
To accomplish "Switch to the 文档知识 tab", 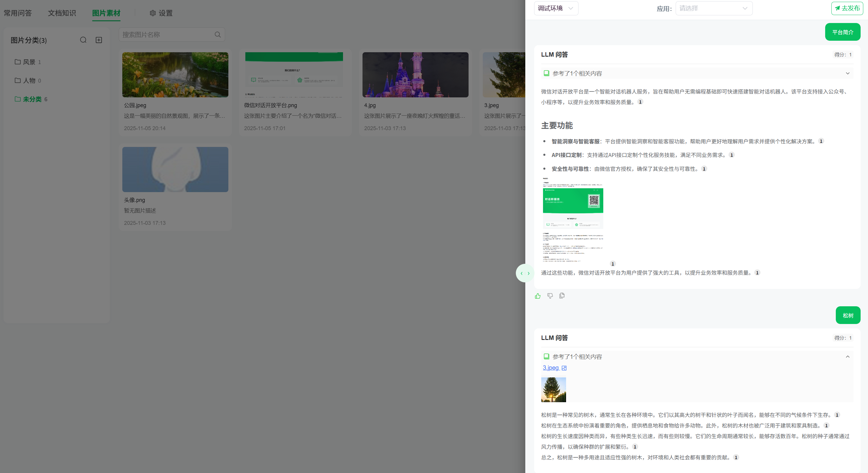I will point(62,13).
